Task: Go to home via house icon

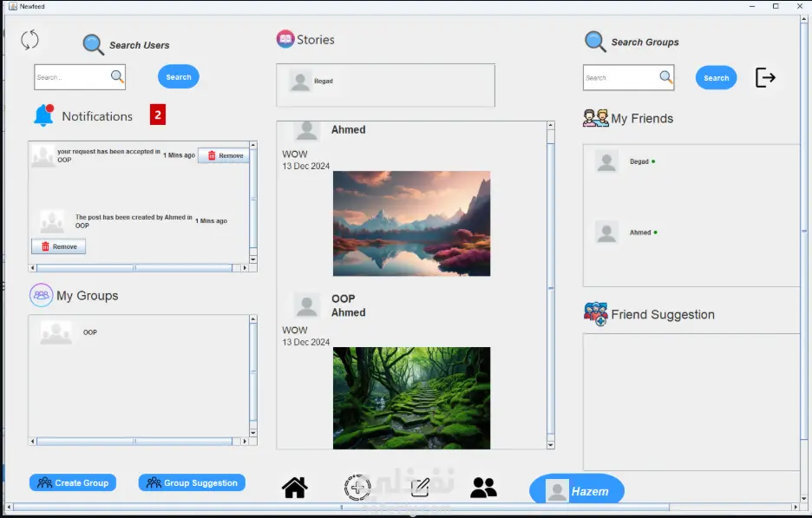Action: coord(295,488)
